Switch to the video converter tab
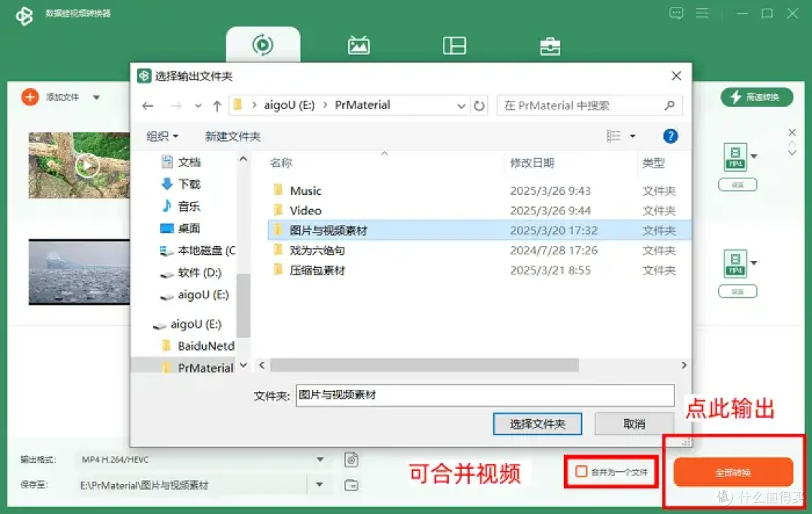This screenshot has height=514, width=812. pyautogui.click(x=263, y=45)
